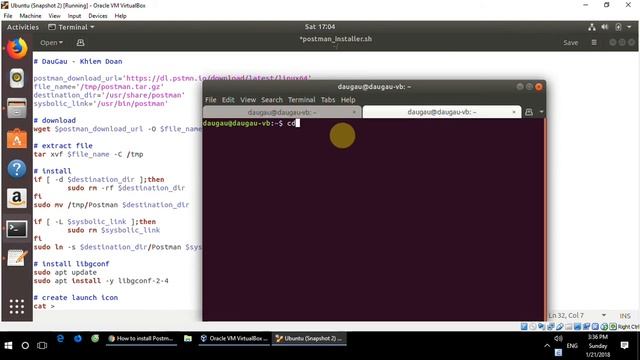Image resolution: width=640 pixels, height=360 pixels.
Task: Switch to the first terminal tab
Action: [282, 112]
